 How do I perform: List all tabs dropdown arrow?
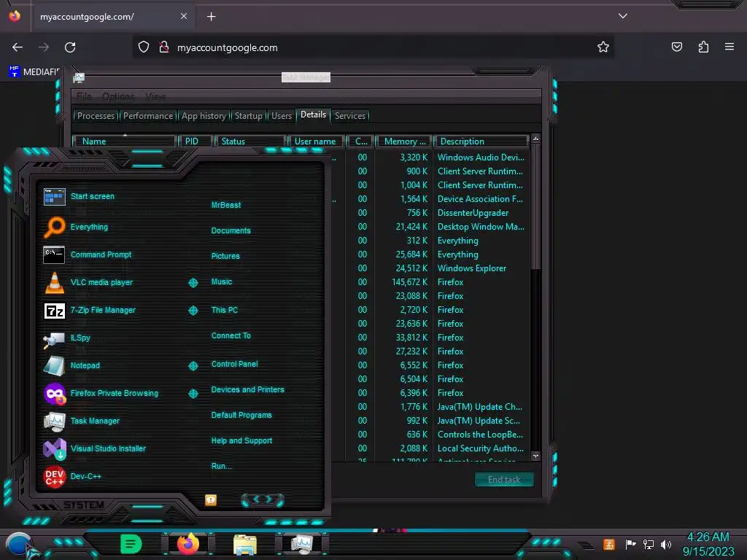pos(623,16)
